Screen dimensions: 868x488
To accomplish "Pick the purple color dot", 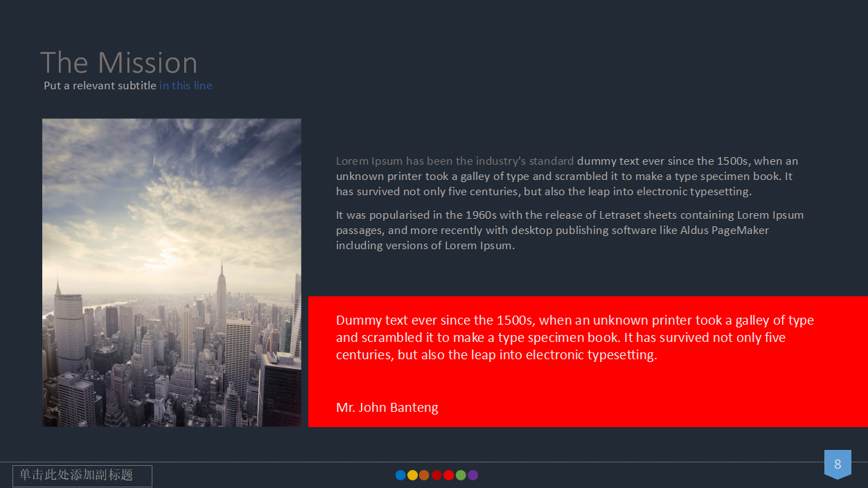I will (473, 475).
